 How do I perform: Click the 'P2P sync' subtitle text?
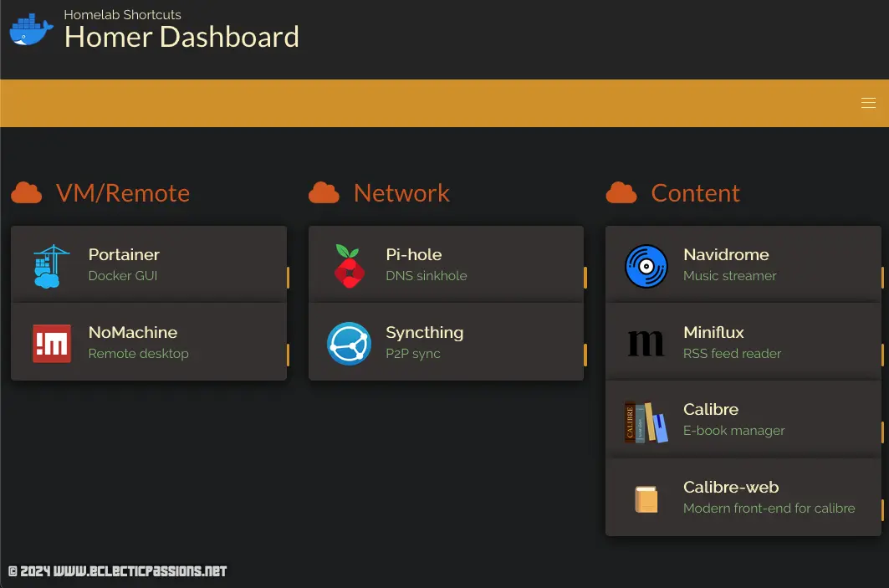click(413, 354)
